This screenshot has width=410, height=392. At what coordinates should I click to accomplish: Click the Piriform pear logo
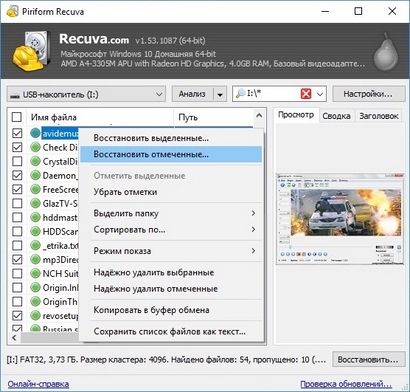[x=386, y=52]
